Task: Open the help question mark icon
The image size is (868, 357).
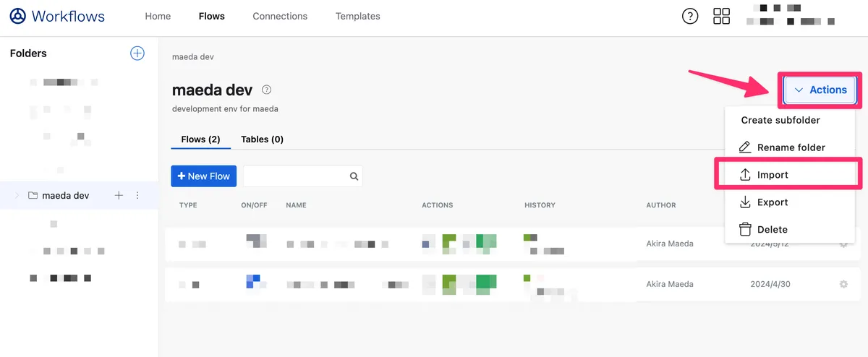Action: [690, 16]
